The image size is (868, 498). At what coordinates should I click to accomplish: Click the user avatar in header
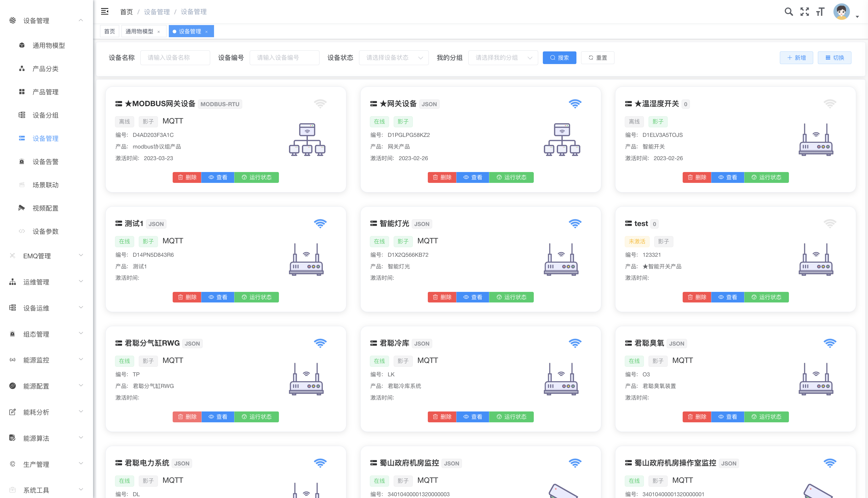[x=842, y=12]
